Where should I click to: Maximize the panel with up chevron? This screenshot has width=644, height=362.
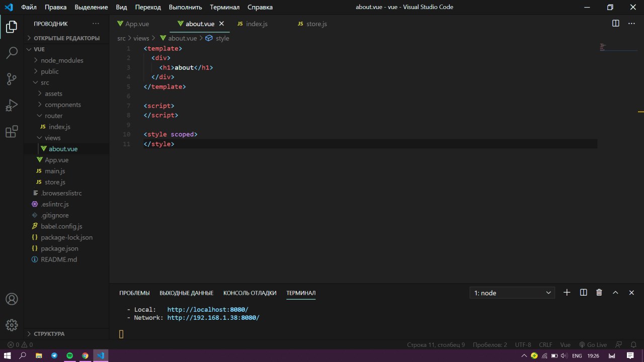[x=615, y=292]
